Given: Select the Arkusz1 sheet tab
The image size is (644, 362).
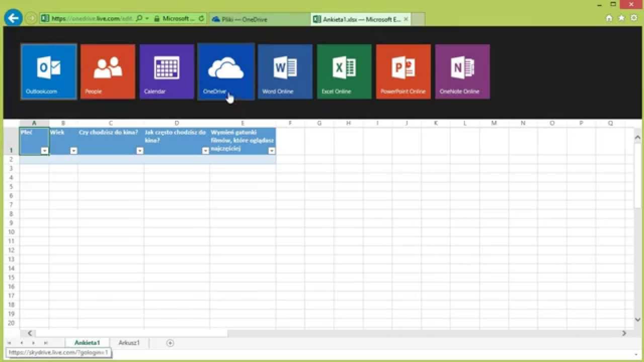Looking at the screenshot, I should pos(129,343).
